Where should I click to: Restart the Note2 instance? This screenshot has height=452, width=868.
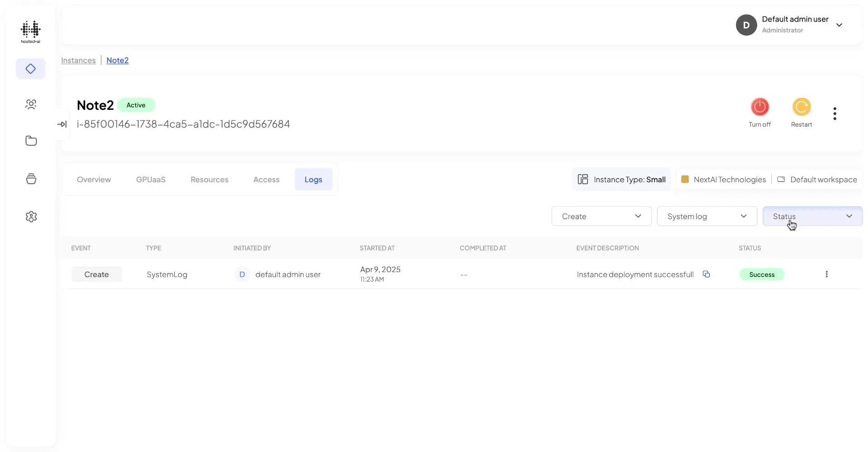[x=801, y=107]
